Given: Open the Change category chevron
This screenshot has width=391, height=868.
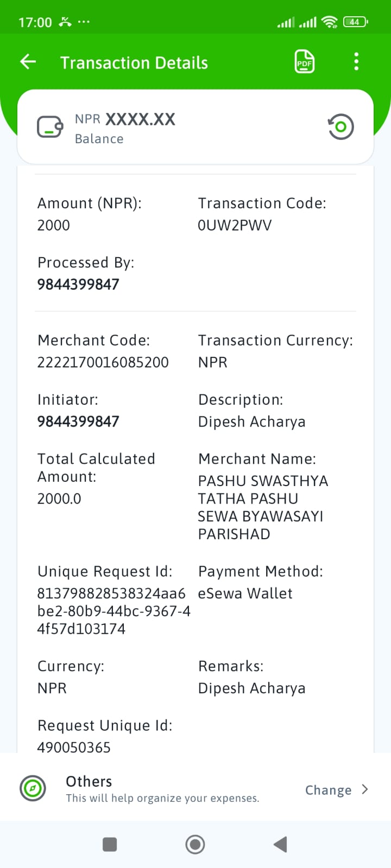Looking at the screenshot, I should 365,789.
